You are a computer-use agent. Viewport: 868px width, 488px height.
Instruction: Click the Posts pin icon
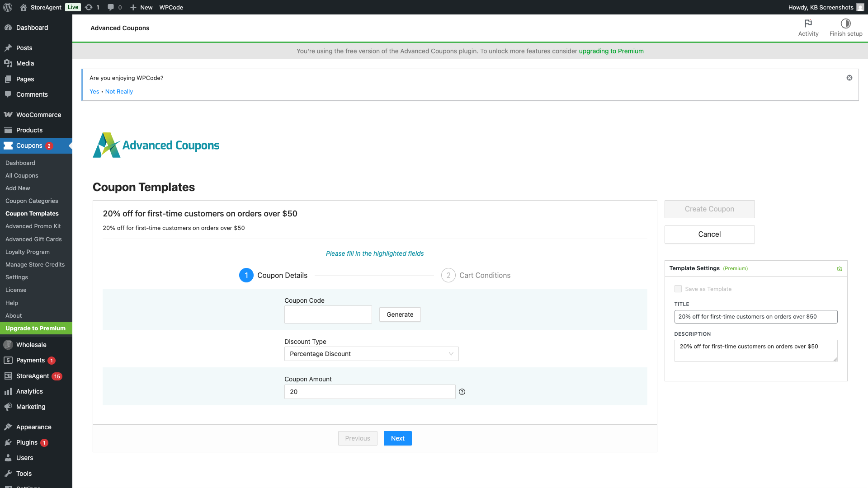[x=8, y=48]
